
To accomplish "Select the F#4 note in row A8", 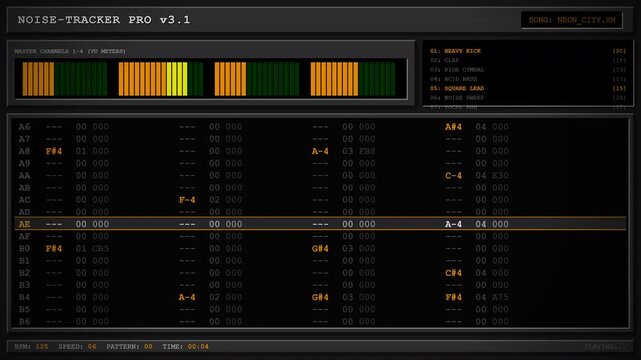I will coord(54,151).
